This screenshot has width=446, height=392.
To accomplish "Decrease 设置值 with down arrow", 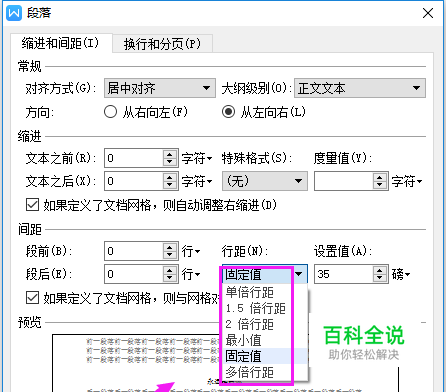I will [380, 278].
